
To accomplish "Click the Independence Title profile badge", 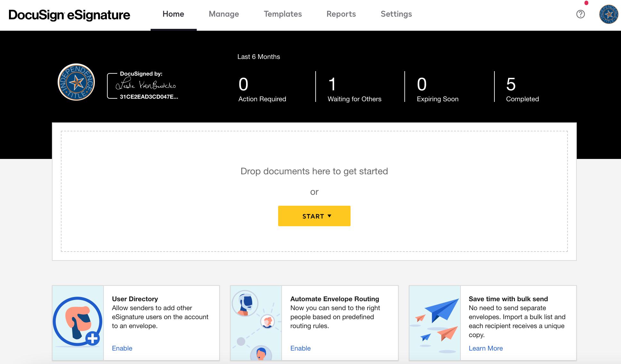I will coord(76,82).
